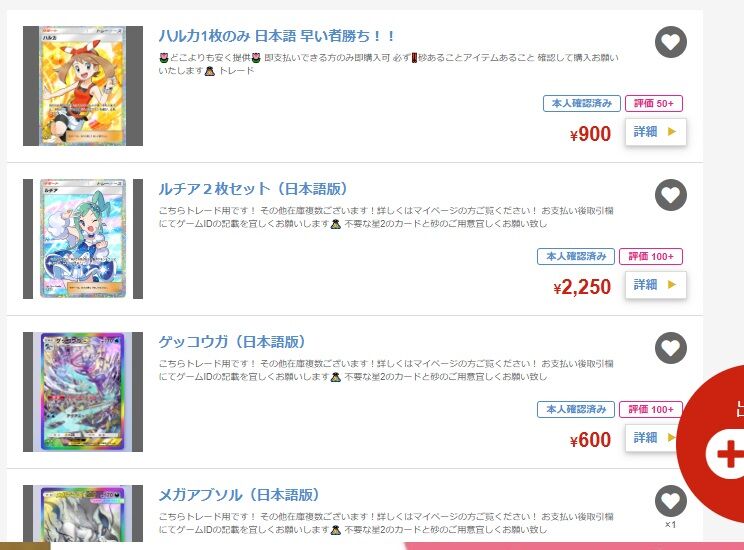Open the ルチア2枚セット（日本語版） title link
The width and height of the screenshot is (744, 550).
(x=252, y=189)
